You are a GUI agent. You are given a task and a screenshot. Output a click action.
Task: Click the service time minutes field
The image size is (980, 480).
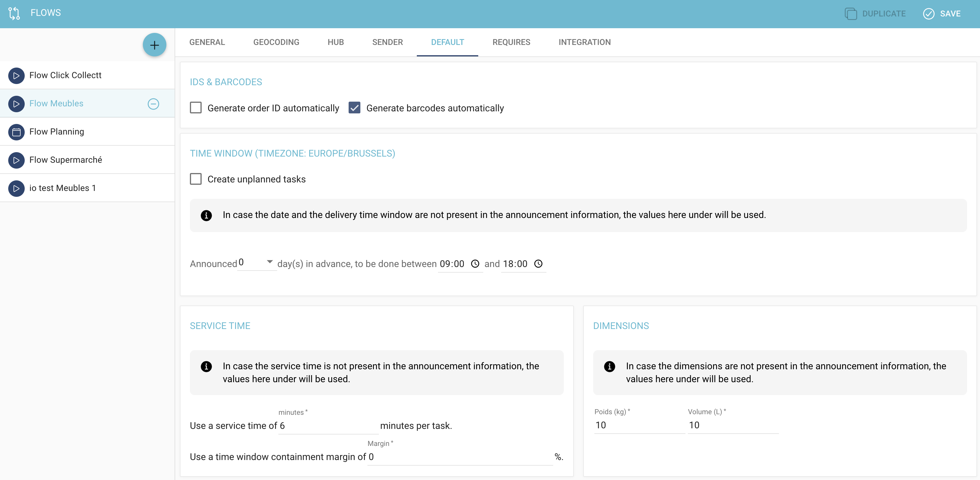(328, 426)
